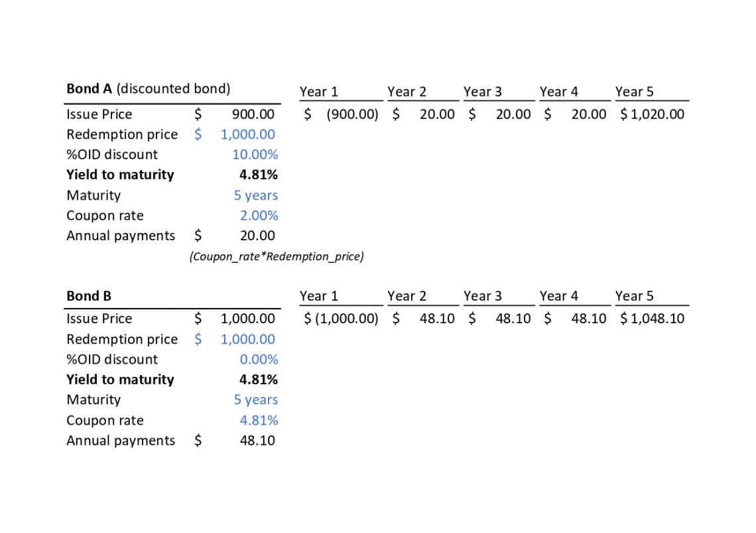The width and height of the screenshot is (756, 533).
Task: Click Bond A's 2.00% coupon rate cell
Action: point(259,216)
